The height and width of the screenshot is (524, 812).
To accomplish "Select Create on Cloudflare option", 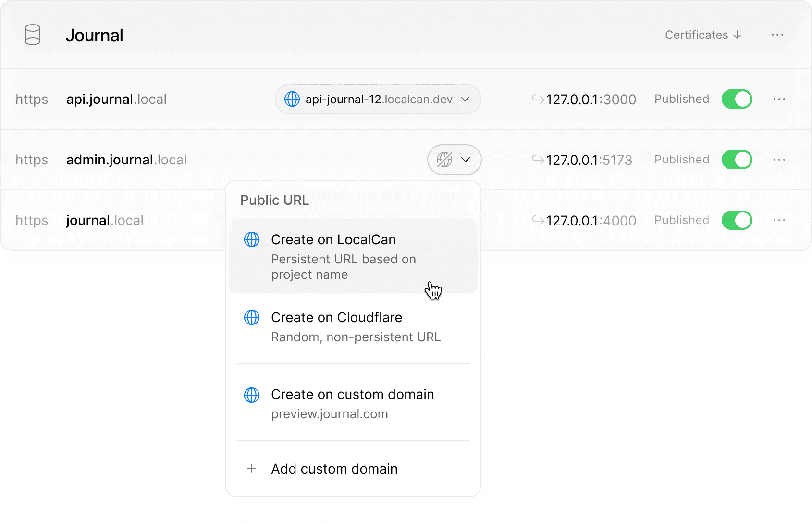I will pyautogui.click(x=337, y=317).
